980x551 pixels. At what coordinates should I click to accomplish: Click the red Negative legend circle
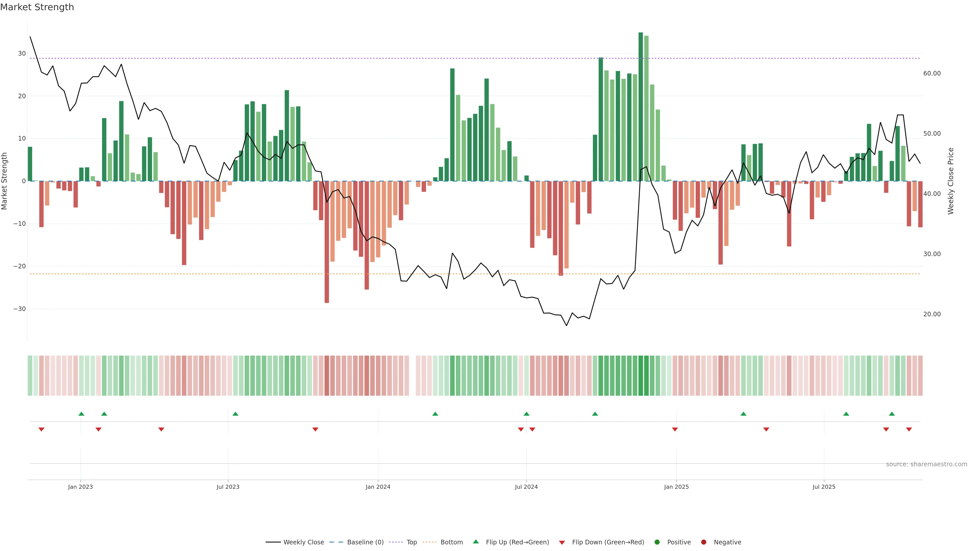point(703,542)
